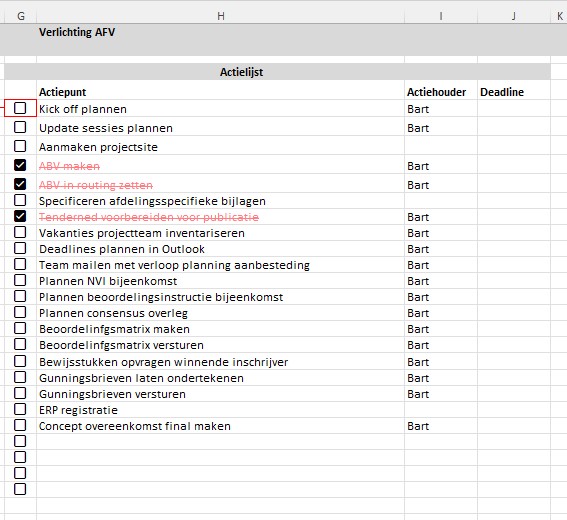Tick the Update sessies plannen checkbox
The image size is (567, 520).
click(20, 127)
